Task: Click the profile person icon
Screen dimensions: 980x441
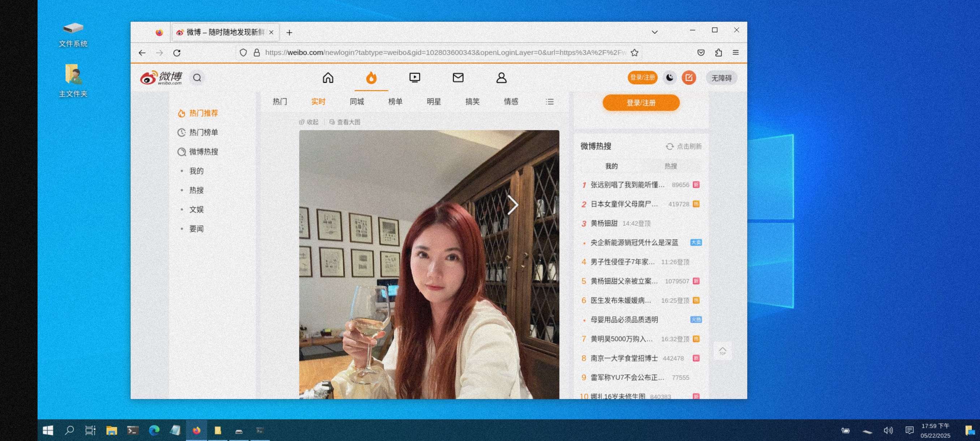Action: [x=501, y=78]
